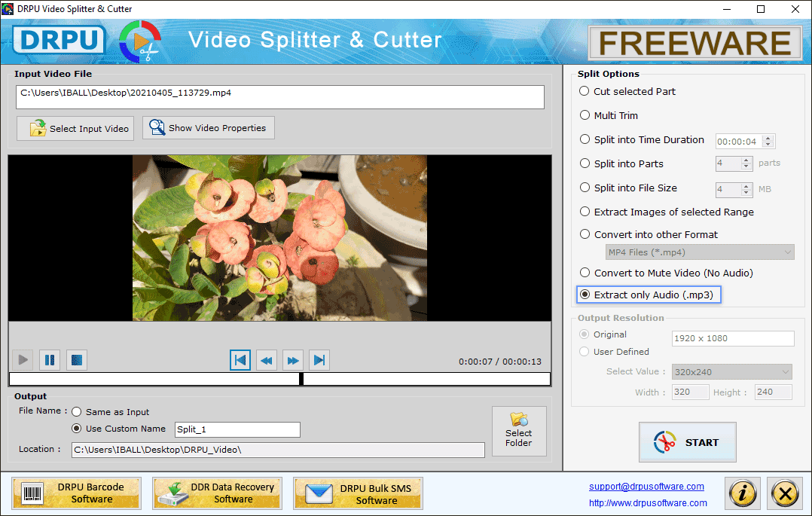Click the support email link
Viewport: 812px width, 516px height.
tap(646, 487)
